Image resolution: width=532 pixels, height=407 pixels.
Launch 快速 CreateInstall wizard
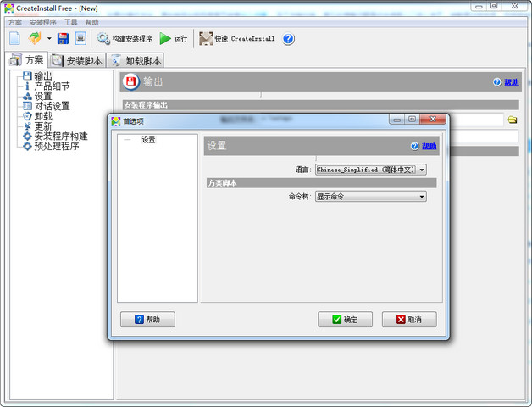coord(237,38)
